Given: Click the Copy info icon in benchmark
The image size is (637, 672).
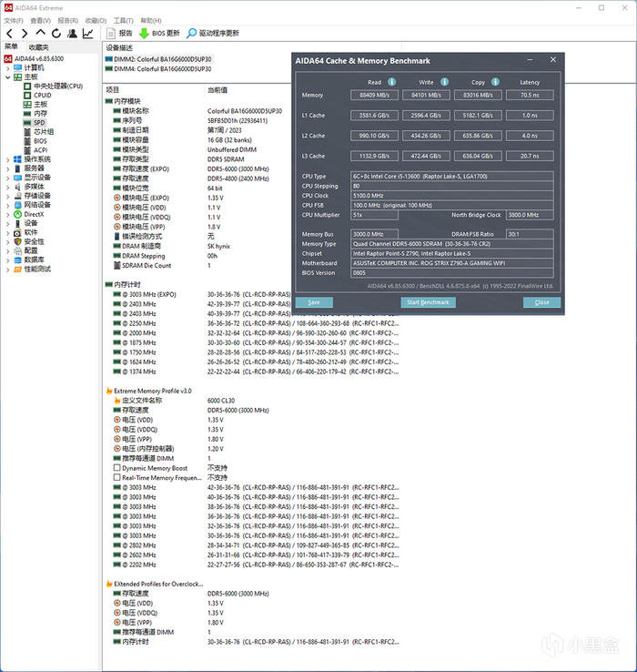Looking at the screenshot, I should click(x=495, y=81).
